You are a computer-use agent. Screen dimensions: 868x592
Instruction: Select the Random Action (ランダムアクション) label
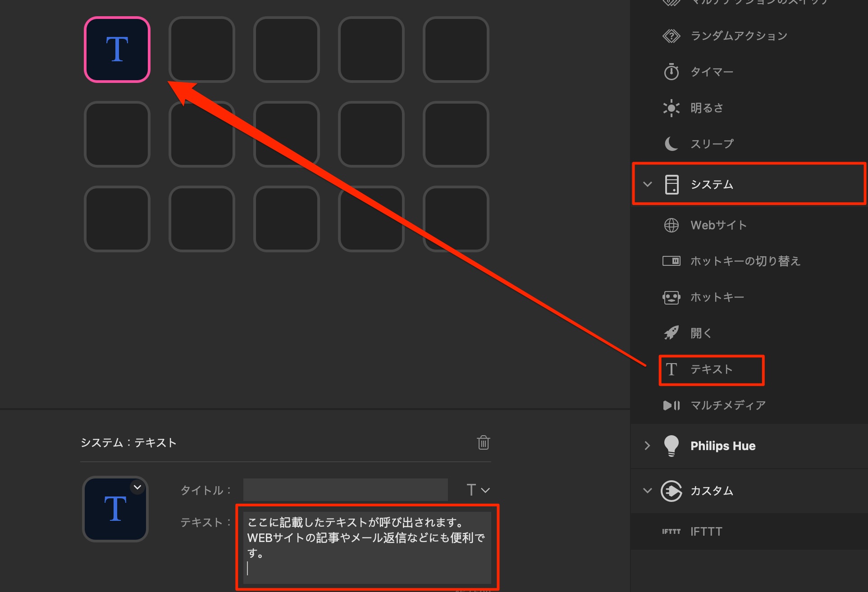[x=739, y=36]
